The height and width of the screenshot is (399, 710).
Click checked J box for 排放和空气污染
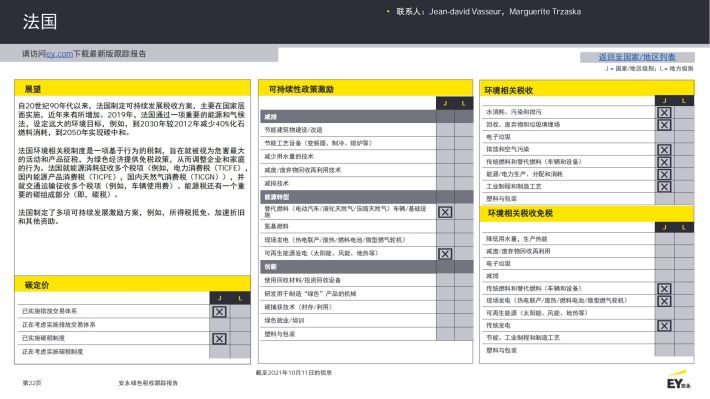tap(664, 150)
